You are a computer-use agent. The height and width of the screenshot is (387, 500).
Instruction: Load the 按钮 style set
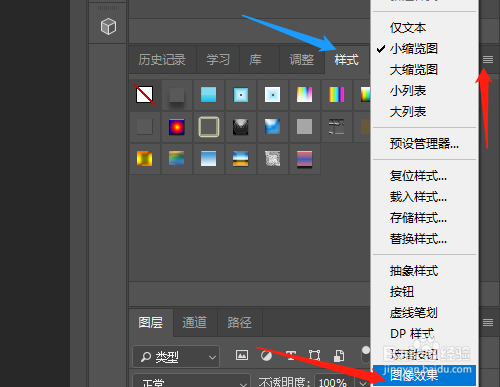tap(424, 292)
